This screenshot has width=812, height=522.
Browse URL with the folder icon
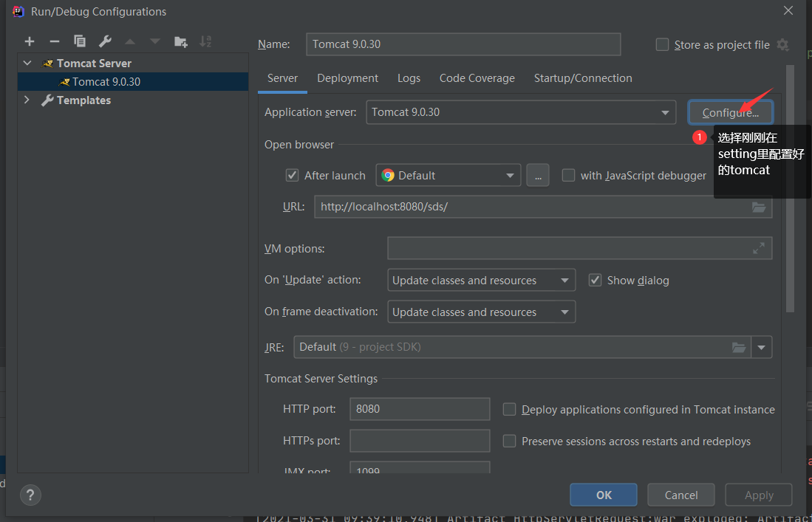(x=759, y=207)
